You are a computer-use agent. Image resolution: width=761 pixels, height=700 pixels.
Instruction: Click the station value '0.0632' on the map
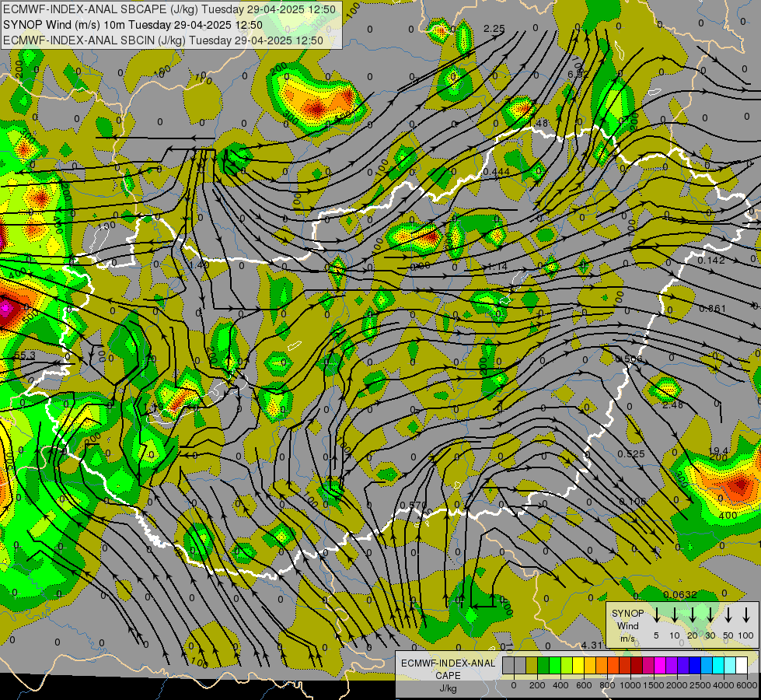click(x=680, y=594)
